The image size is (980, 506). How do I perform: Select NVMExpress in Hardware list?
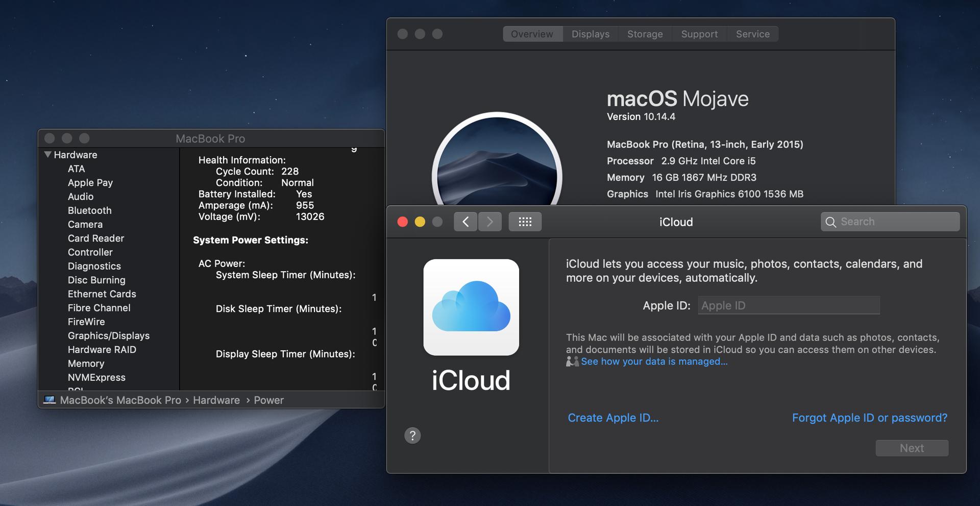pyautogui.click(x=96, y=377)
